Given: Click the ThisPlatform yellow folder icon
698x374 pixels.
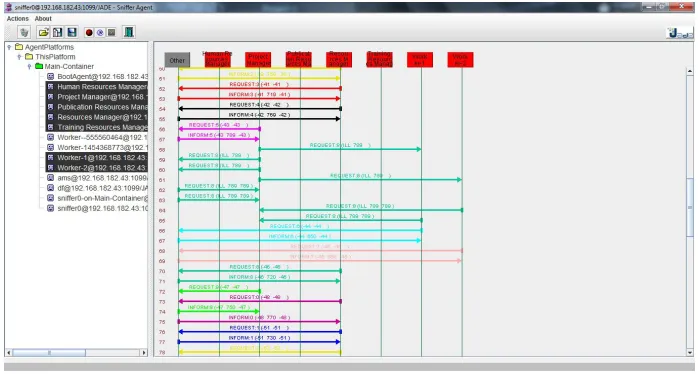Looking at the screenshot, I should 29,57.
